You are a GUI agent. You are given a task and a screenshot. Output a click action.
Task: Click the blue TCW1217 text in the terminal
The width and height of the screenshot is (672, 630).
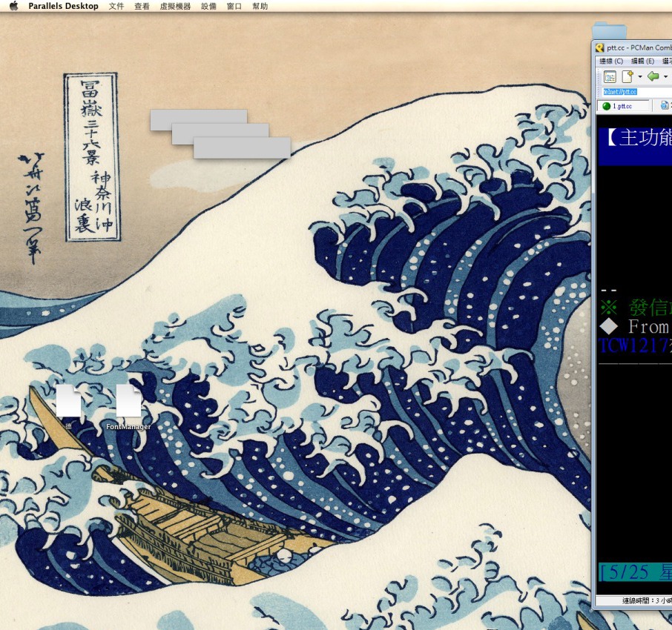(x=633, y=345)
